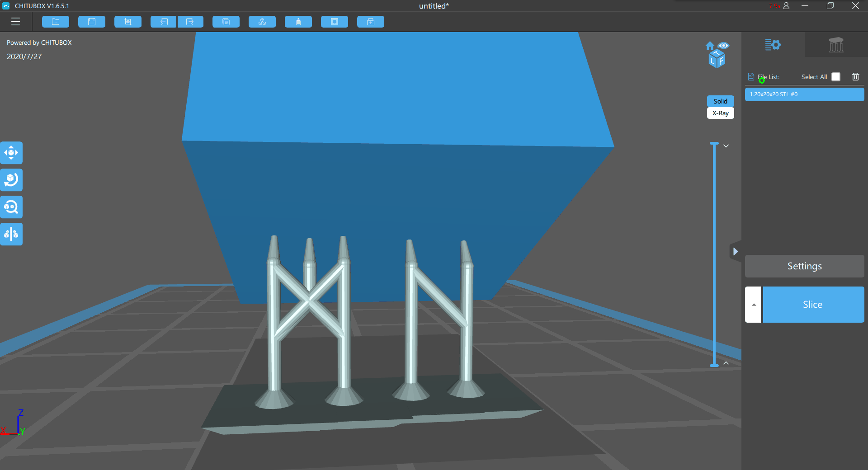868x470 pixels.
Task: Expand slice options arrow beside Slice
Action: point(753,305)
